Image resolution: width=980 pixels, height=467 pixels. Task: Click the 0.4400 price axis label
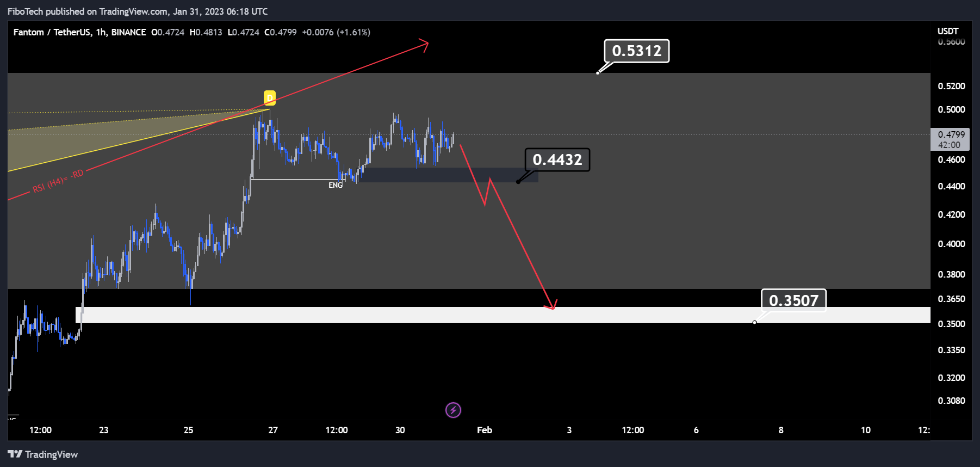[x=951, y=186]
